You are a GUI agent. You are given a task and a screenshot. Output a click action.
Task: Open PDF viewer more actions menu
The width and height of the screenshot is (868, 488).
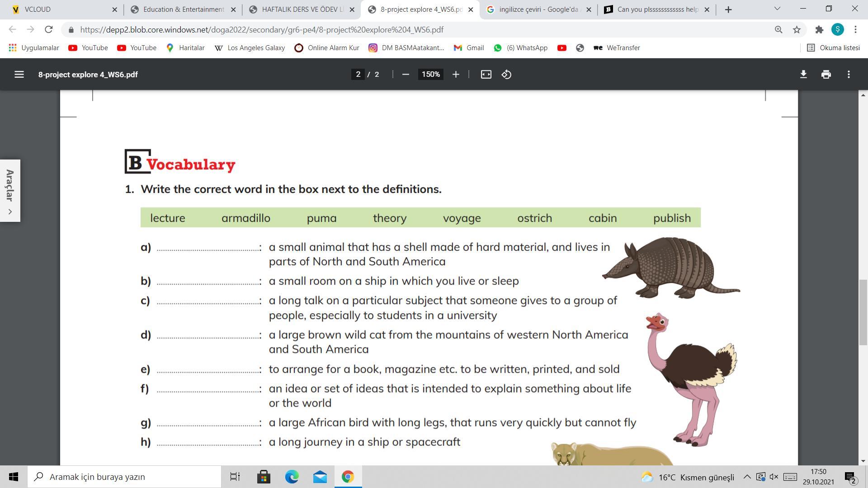click(x=849, y=75)
